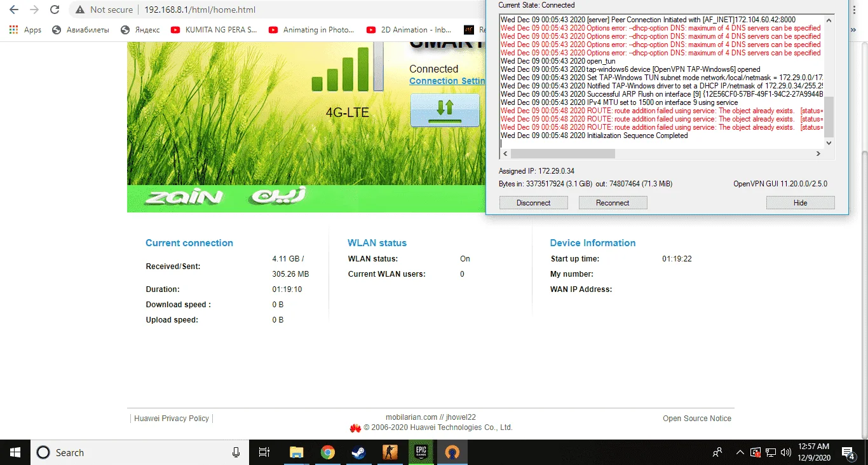Open the Авиабилеты bookmark
Viewport: 868px width, 465px height.
pyautogui.click(x=80, y=30)
